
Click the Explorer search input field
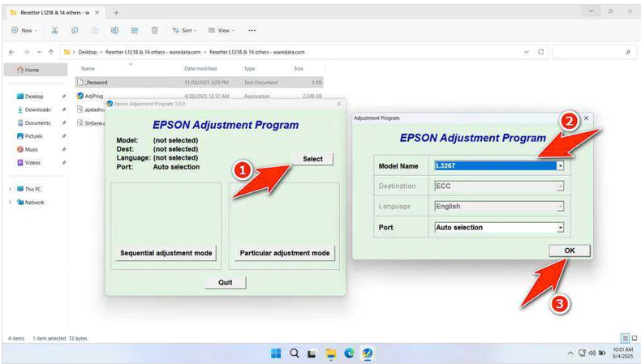592,52
